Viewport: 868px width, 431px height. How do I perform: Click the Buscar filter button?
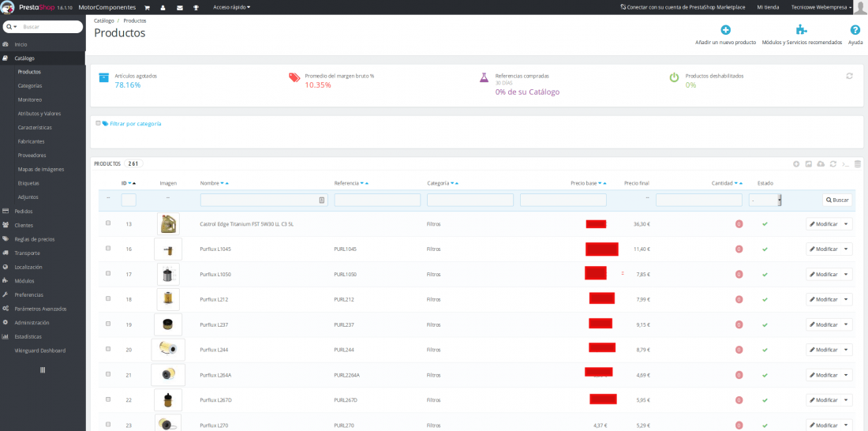[837, 200]
